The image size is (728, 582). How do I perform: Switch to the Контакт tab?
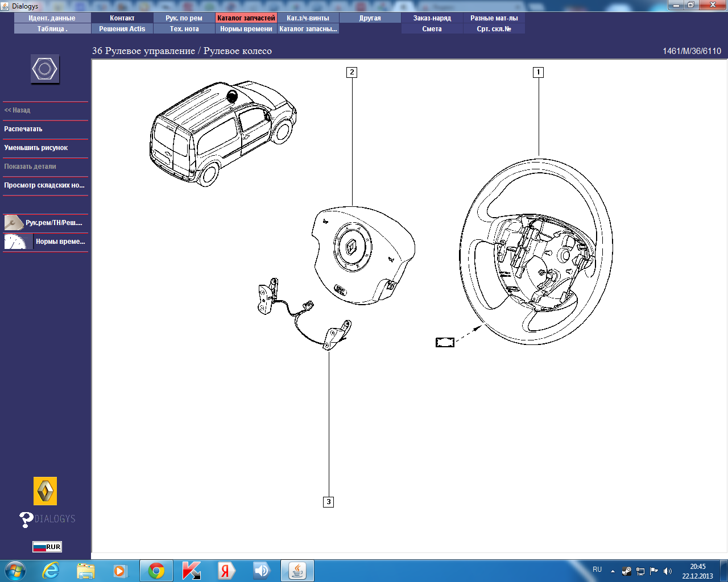122,18
